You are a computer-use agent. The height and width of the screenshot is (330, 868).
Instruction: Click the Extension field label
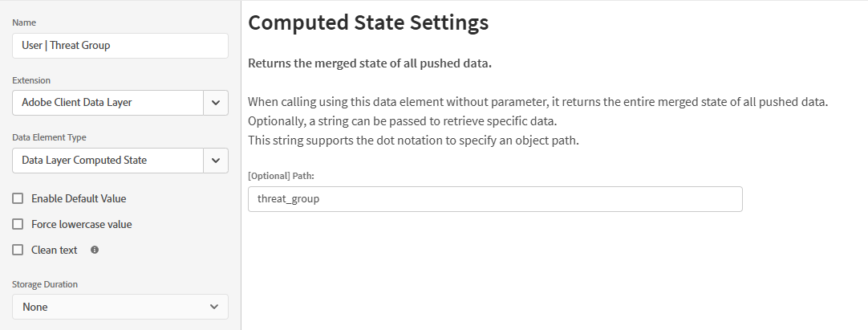click(x=31, y=80)
